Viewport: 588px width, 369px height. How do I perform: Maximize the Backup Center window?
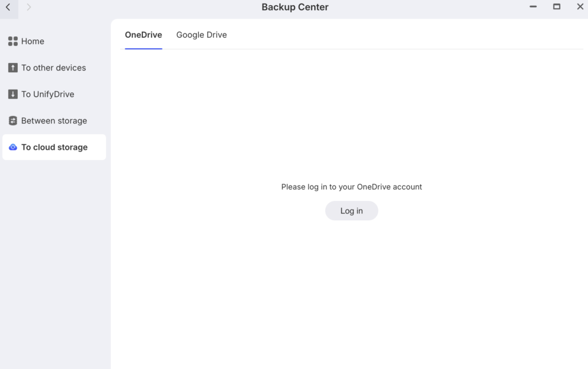[556, 7]
